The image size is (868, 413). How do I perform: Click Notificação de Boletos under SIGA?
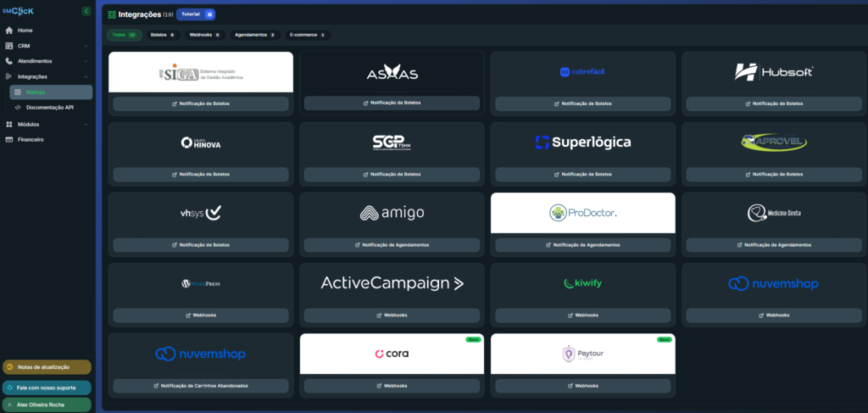click(201, 103)
